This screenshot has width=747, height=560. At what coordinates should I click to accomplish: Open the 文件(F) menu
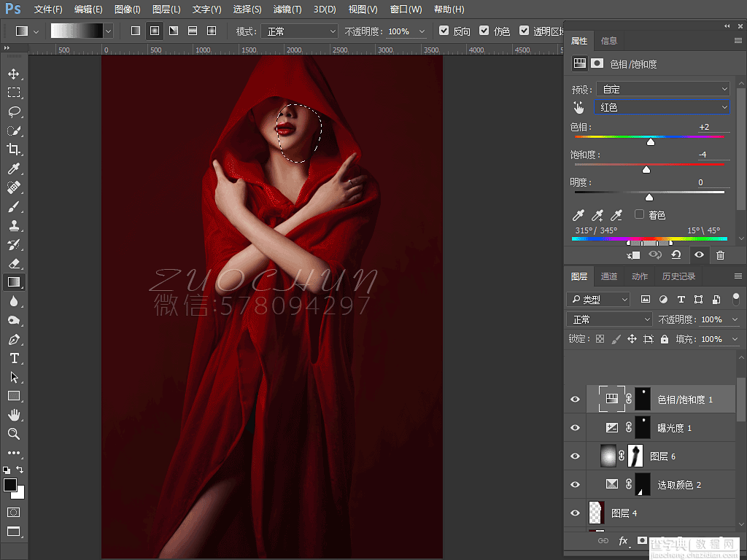48,9
